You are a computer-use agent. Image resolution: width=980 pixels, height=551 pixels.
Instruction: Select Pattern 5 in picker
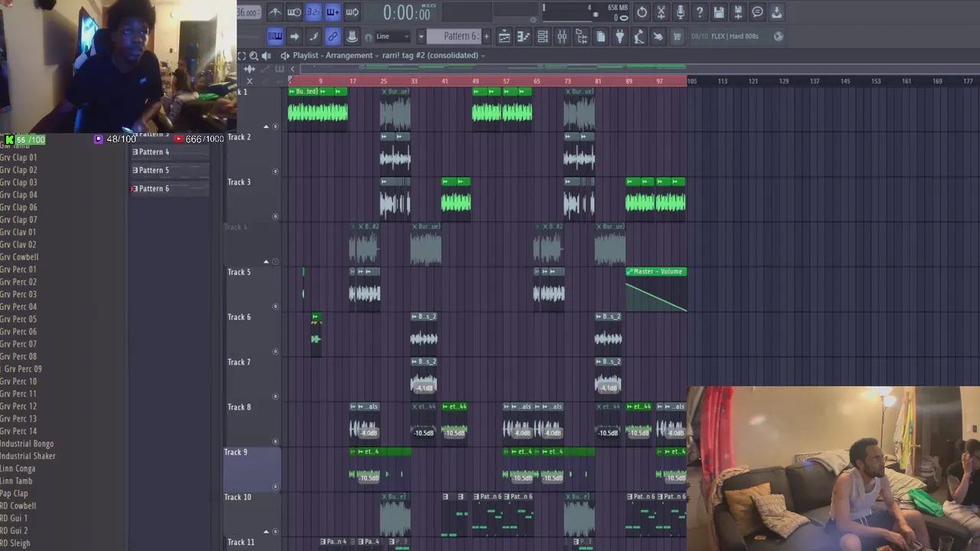click(x=170, y=170)
